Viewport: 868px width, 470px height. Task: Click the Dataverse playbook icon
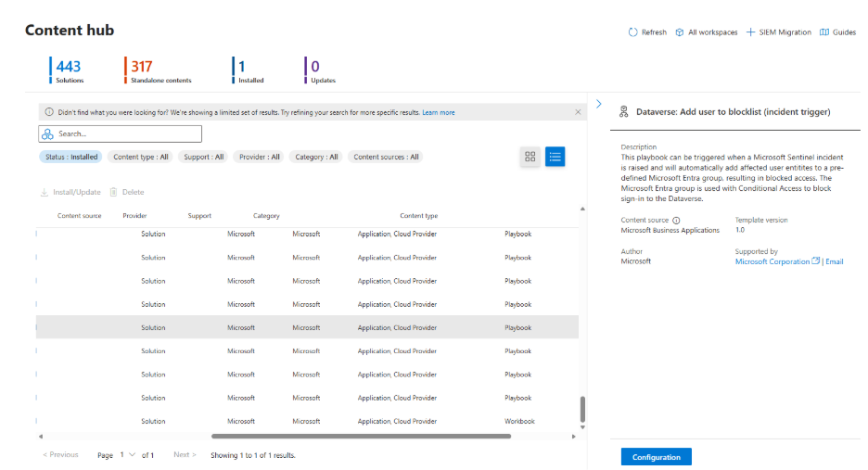pyautogui.click(x=624, y=112)
